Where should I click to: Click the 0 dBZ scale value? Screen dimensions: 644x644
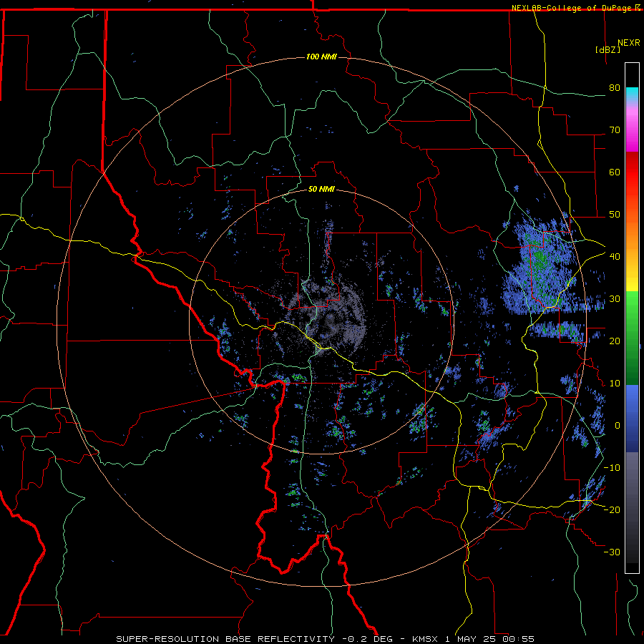[x=618, y=426]
